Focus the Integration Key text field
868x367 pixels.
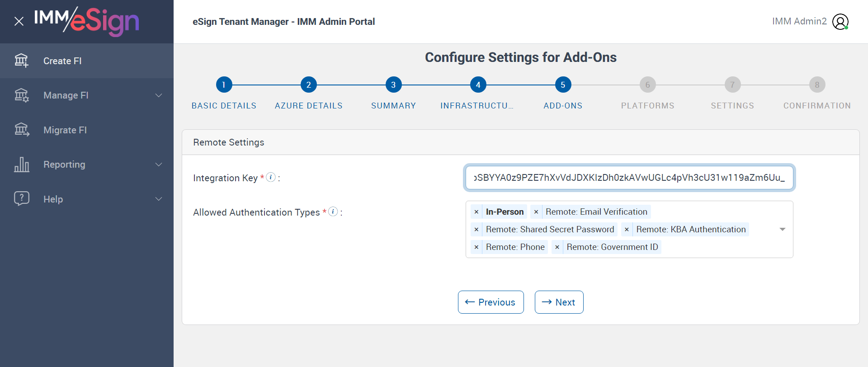pos(629,178)
